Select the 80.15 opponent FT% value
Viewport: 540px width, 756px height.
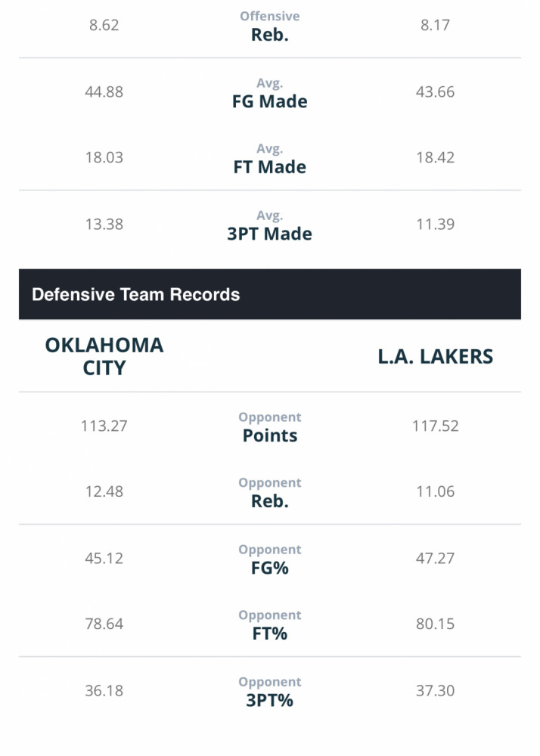(436, 624)
